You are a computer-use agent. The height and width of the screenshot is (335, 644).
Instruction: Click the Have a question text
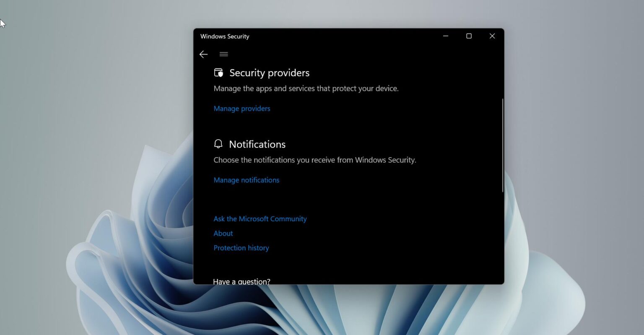point(241,281)
